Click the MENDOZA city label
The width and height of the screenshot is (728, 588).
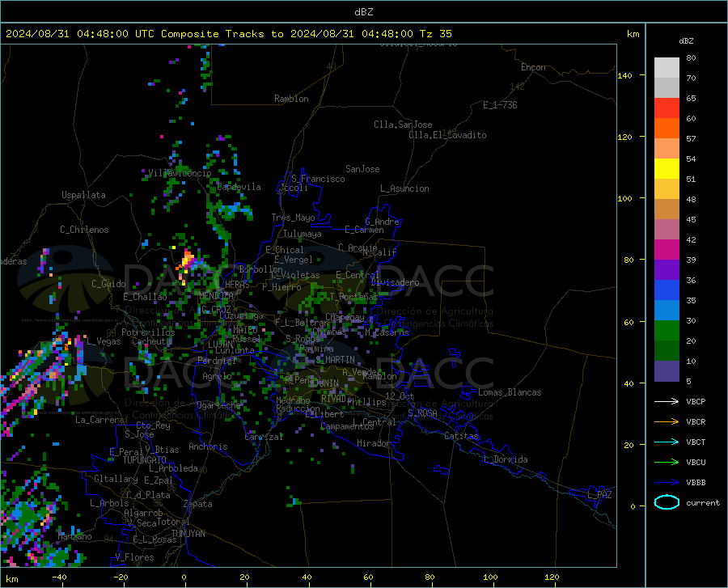click(x=216, y=295)
